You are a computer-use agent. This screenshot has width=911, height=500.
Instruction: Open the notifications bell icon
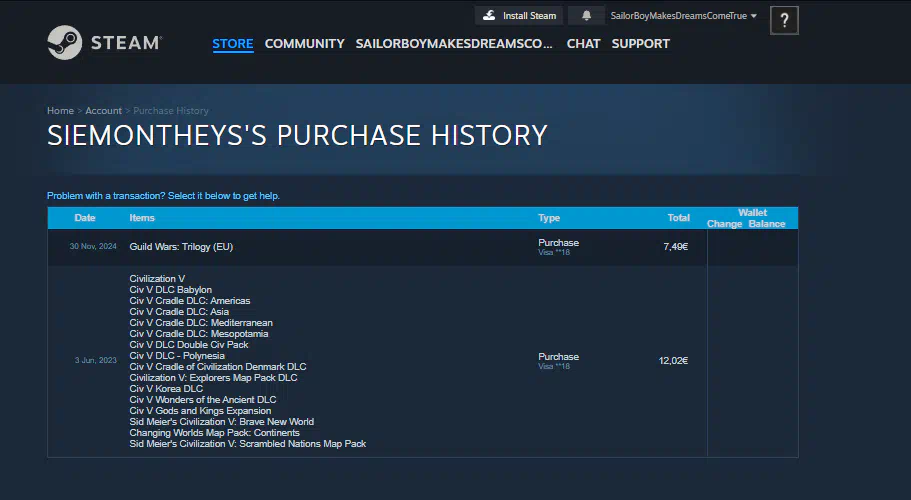[586, 16]
